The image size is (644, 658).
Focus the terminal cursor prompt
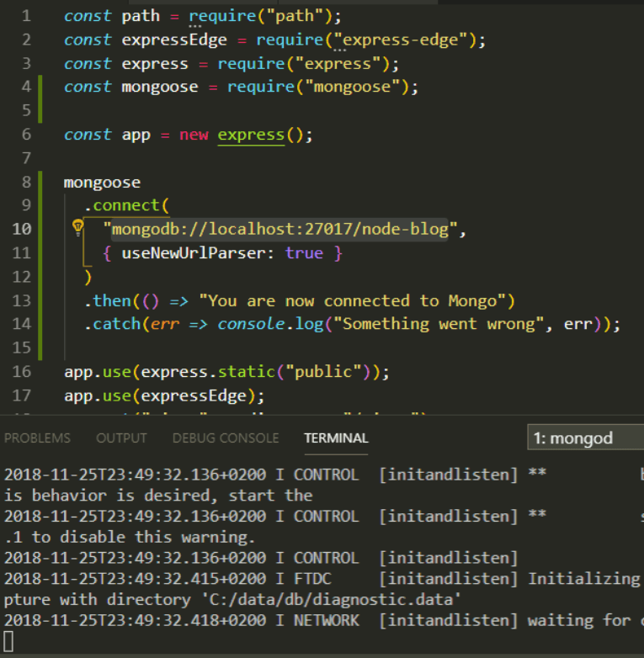click(x=8, y=643)
